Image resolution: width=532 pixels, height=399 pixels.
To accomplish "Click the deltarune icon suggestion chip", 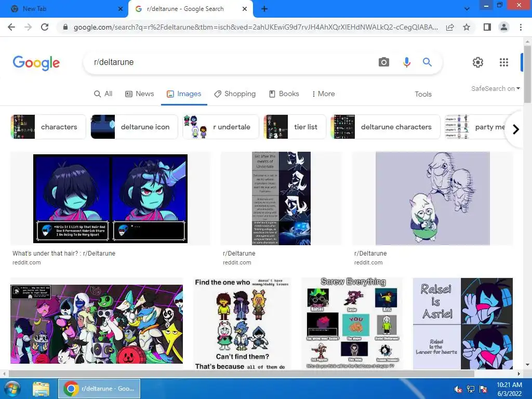I will pyautogui.click(x=135, y=127).
